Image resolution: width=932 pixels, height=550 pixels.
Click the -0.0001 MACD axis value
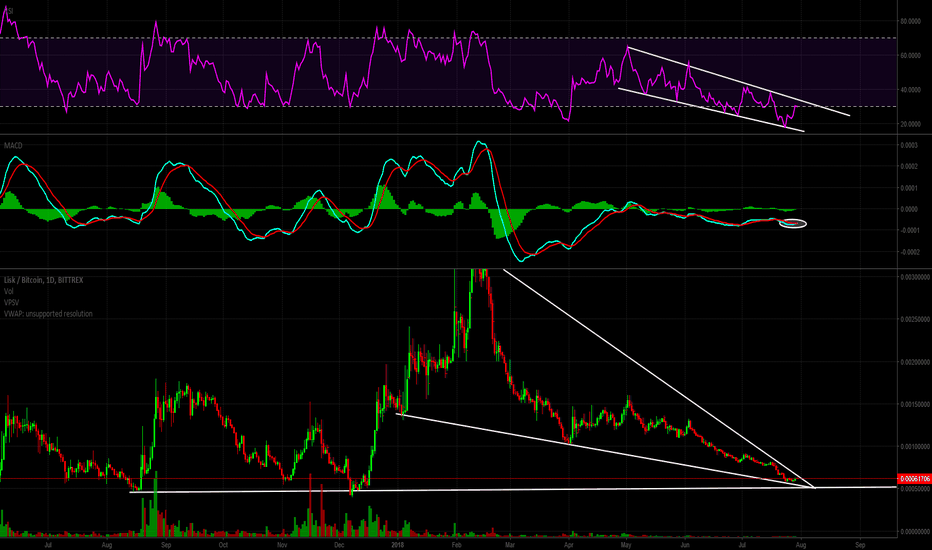pos(908,231)
